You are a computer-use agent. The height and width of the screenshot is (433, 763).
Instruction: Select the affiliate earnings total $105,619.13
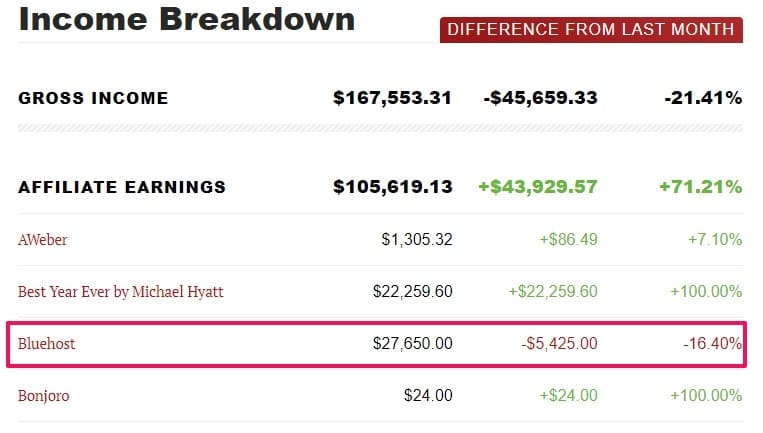pyautogui.click(x=393, y=187)
